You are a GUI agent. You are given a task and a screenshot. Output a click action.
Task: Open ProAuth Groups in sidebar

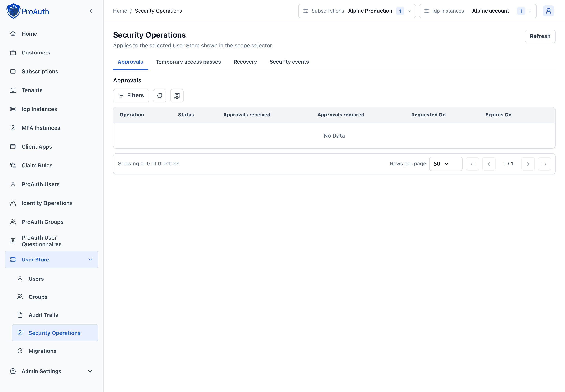(x=51, y=222)
